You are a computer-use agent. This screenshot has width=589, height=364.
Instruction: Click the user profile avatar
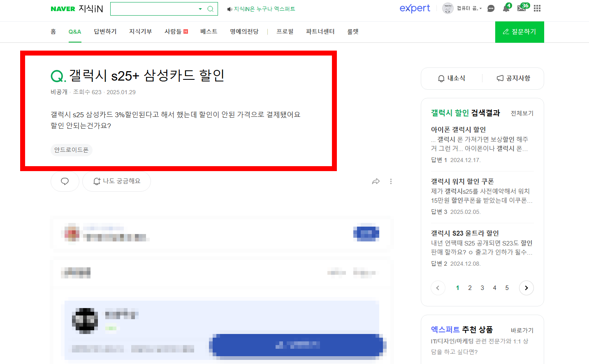coord(448,8)
